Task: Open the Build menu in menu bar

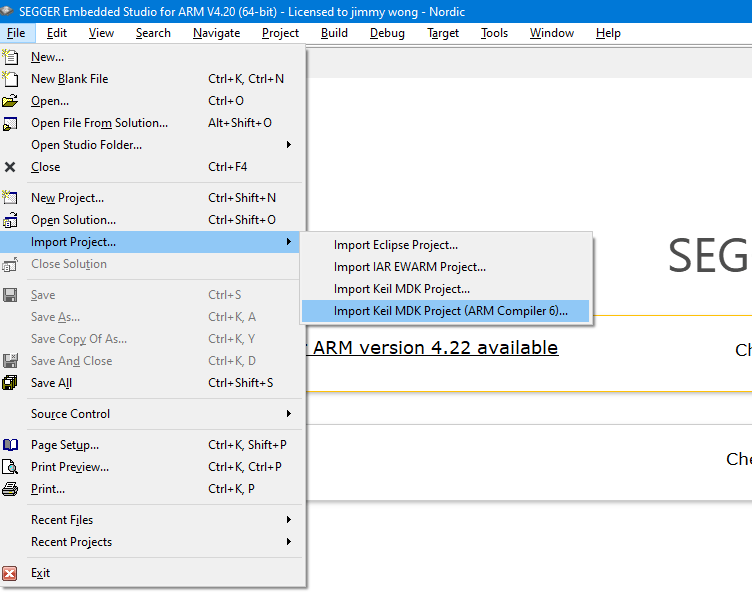Action: click(334, 33)
